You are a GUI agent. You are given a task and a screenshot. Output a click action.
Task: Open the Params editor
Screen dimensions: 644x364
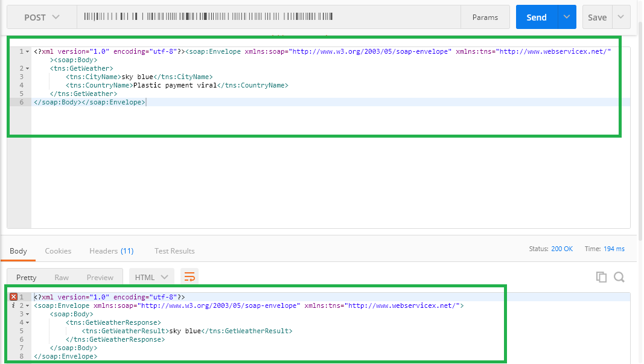(x=485, y=18)
